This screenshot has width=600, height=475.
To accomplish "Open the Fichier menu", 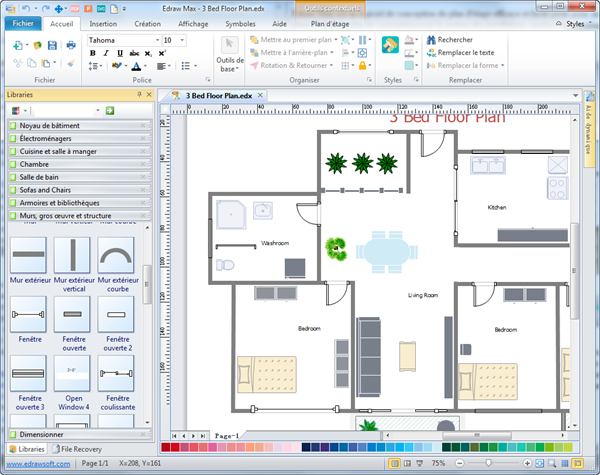I will [23, 23].
